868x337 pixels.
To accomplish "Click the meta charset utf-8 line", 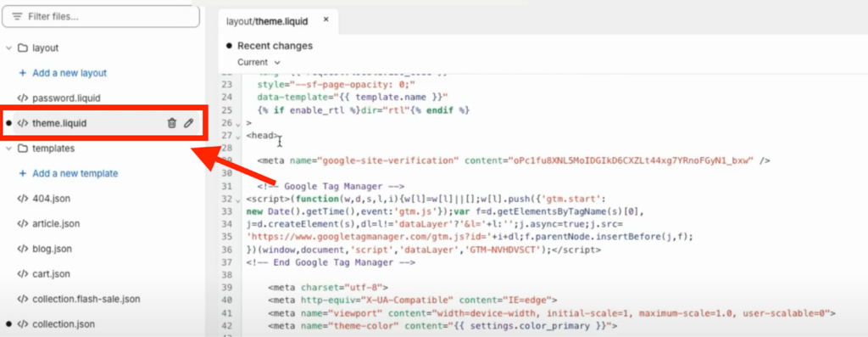I will (329, 288).
